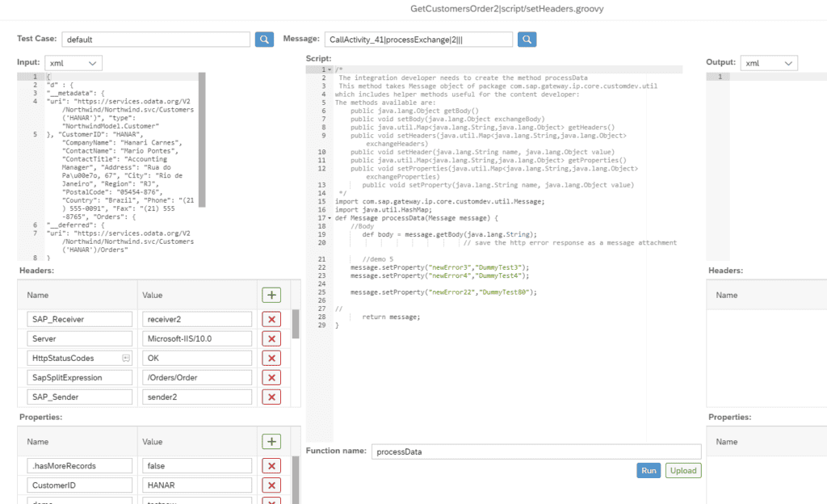
Task: Click the newError4 setProperty script line
Action: point(439,275)
